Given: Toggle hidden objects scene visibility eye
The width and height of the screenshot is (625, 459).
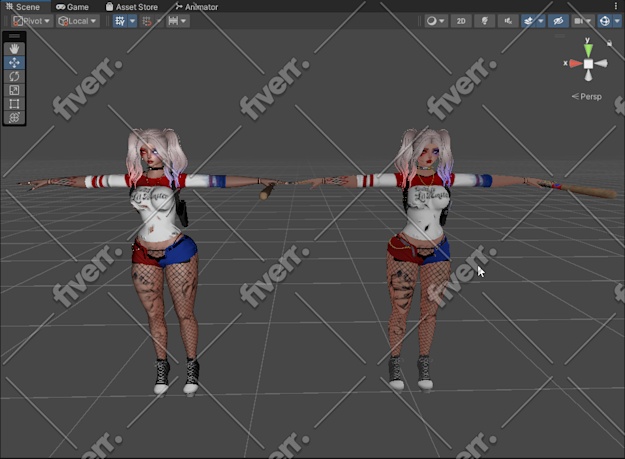Looking at the screenshot, I should pos(558,21).
